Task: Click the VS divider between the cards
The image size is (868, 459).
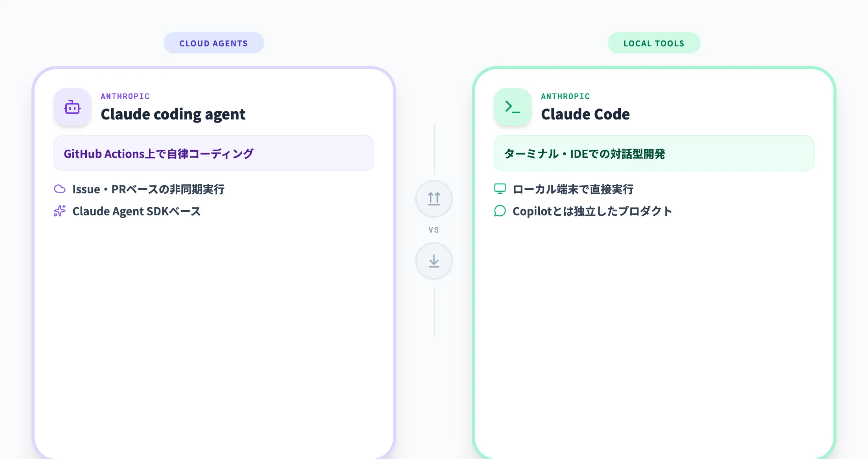Action: 434,229
